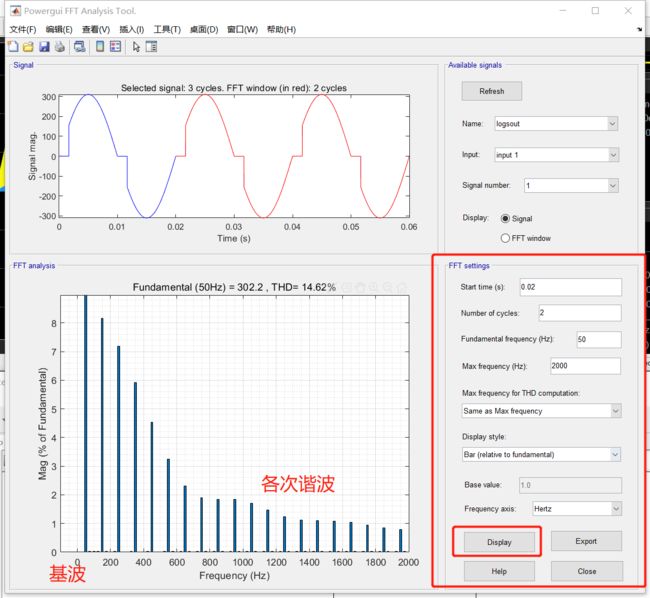Click the 'Fundamental (50Hz) = 302.2' chart title
The width and height of the screenshot is (650, 598).
[234, 287]
